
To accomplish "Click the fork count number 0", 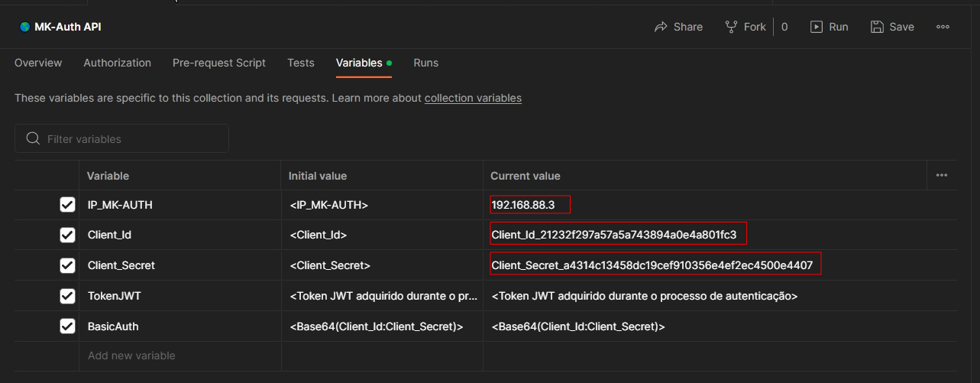I will coord(784,27).
